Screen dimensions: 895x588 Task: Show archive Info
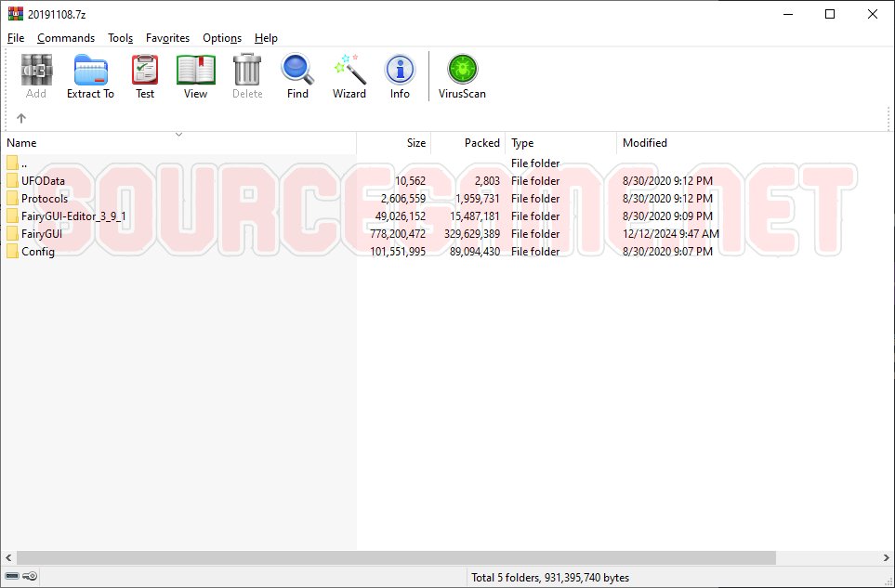coord(400,76)
